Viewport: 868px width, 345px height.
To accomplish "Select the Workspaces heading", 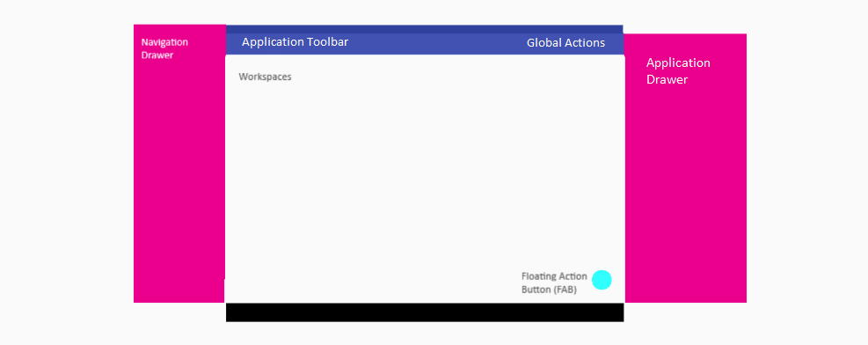I will [x=265, y=77].
